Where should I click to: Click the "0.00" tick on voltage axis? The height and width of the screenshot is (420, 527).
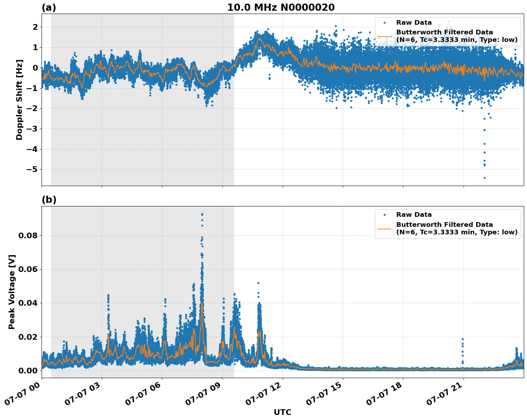tap(28, 371)
